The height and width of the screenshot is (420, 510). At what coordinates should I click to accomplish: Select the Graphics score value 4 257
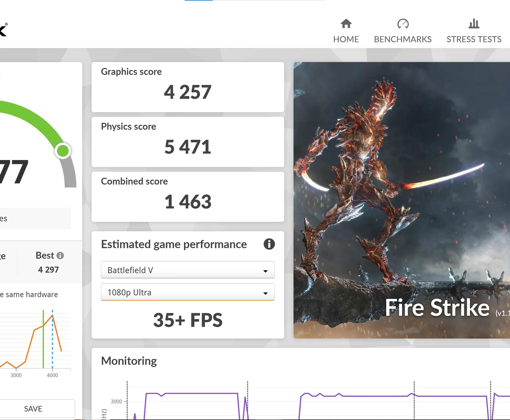pos(188,92)
